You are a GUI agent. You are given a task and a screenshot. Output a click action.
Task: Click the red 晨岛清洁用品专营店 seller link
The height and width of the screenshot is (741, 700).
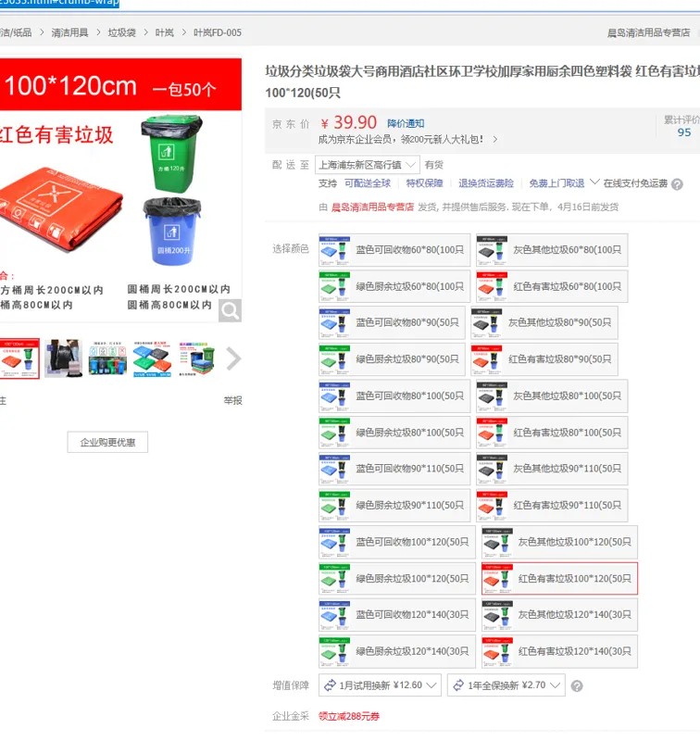coord(372,207)
